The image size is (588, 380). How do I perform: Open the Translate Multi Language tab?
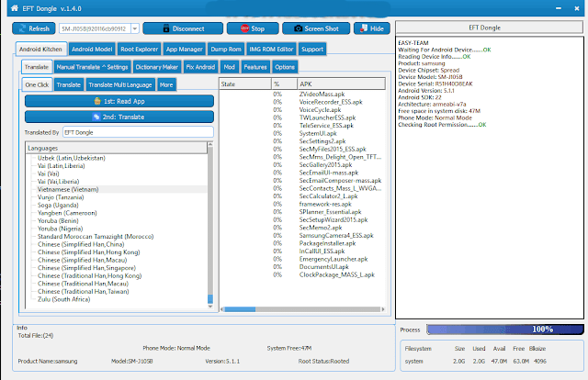click(x=119, y=84)
